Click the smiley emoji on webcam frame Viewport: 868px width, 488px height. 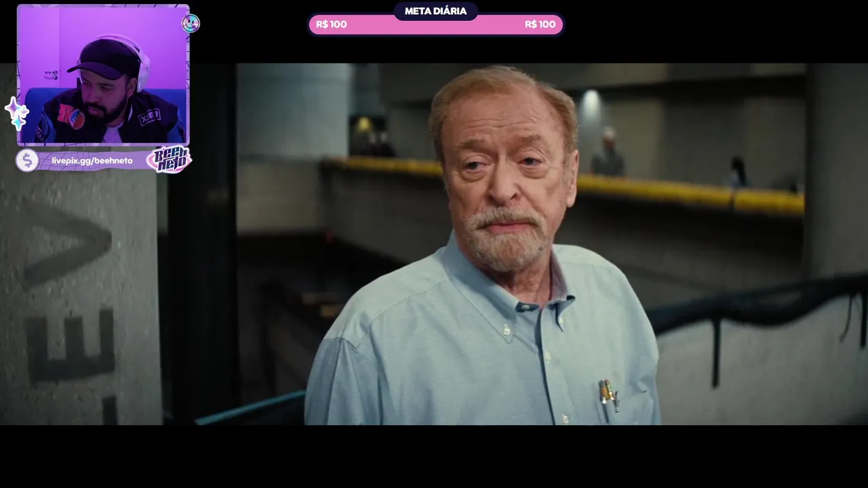(191, 24)
